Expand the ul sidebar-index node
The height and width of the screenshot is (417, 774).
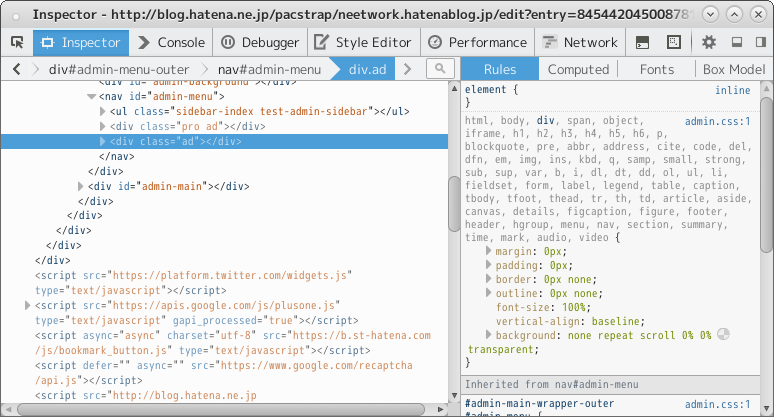click(103, 112)
